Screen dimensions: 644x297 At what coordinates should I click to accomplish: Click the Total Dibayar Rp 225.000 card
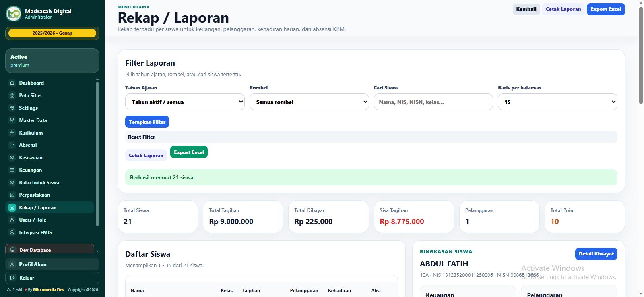[x=328, y=216]
